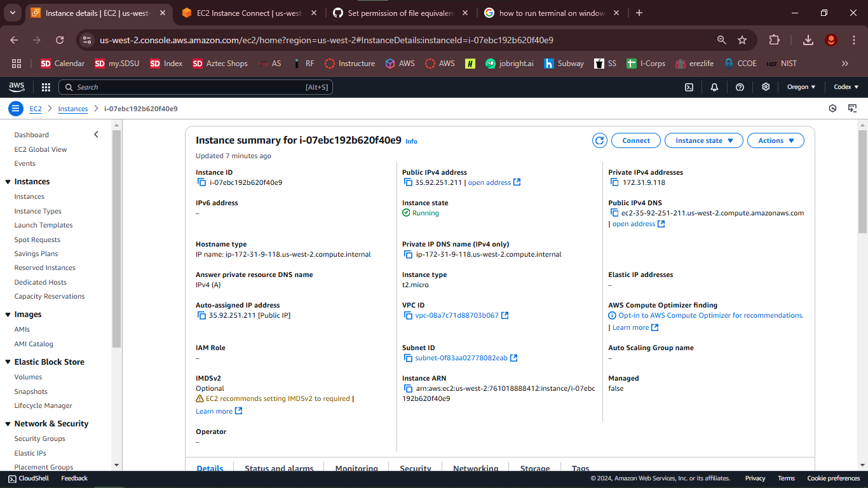Copy the Private IPv4 address 172.31.9.118
This screenshot has width=868, height=488.
(x=614, y=182)
